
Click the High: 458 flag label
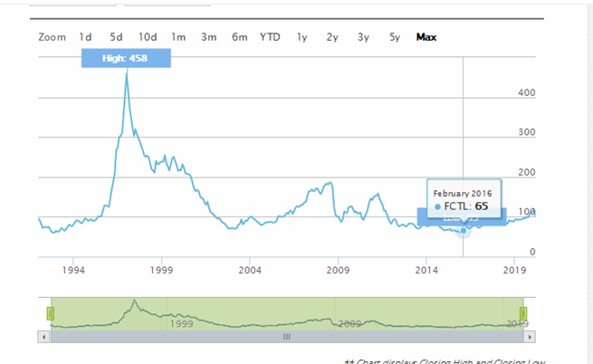[126, 58]
